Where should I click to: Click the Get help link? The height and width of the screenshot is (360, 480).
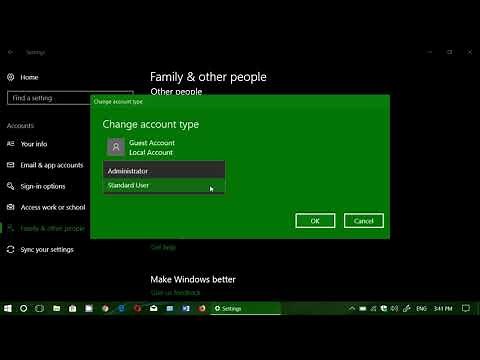pyautogui.click(x=163, y=247)
